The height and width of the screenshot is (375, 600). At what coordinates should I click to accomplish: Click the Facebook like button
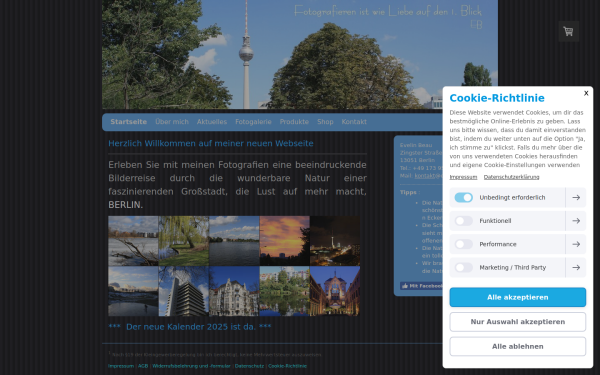421,286
